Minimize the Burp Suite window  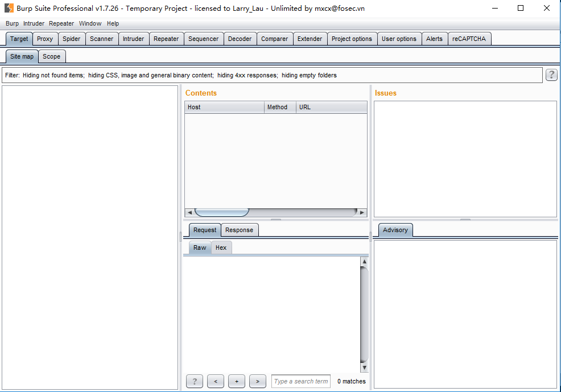(x=495, y=8)
